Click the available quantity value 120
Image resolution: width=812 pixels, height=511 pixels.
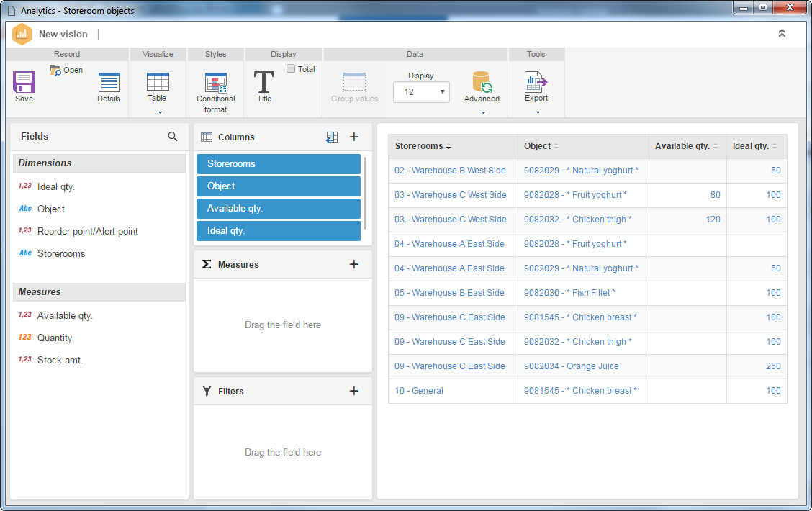(713, 220)
